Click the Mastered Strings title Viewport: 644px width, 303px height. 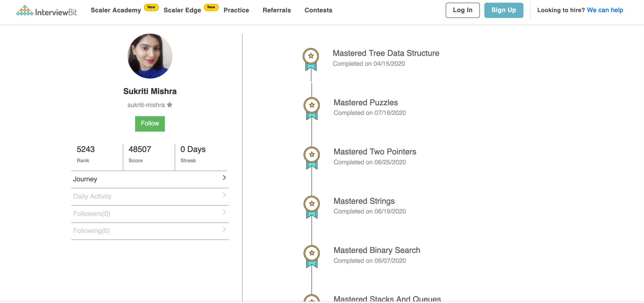pos(364,201)
